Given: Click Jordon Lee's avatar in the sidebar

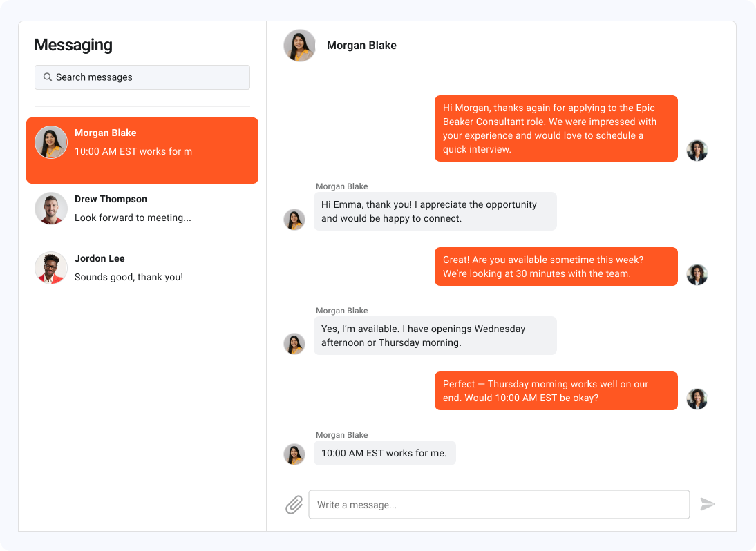Looking at the screenshot, I should (51, 267).
